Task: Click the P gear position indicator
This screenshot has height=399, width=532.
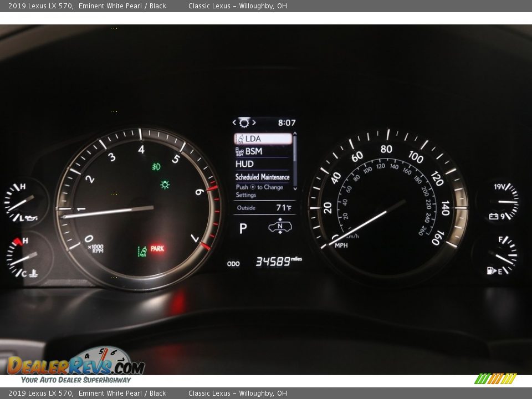Action: [x=243, y=229]
